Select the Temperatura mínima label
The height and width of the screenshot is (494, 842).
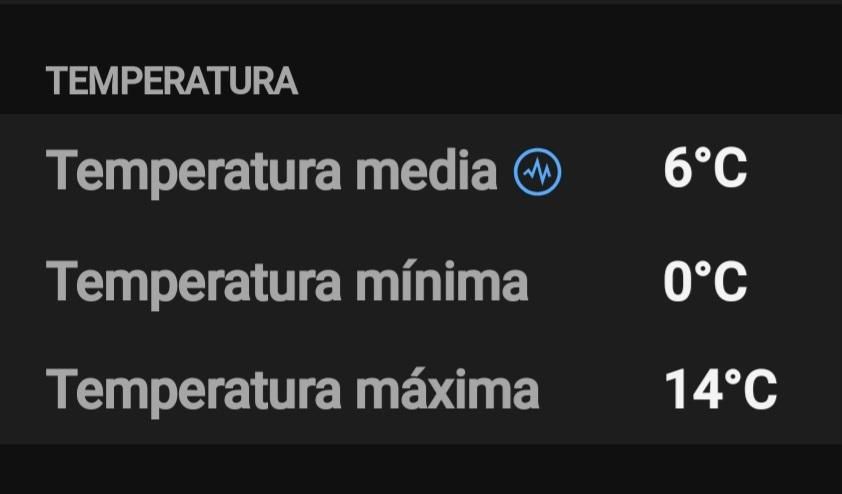287,281
